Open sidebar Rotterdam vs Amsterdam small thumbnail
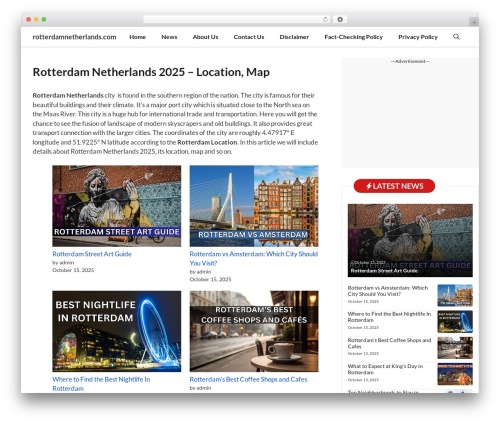 (x=455, y=295)
